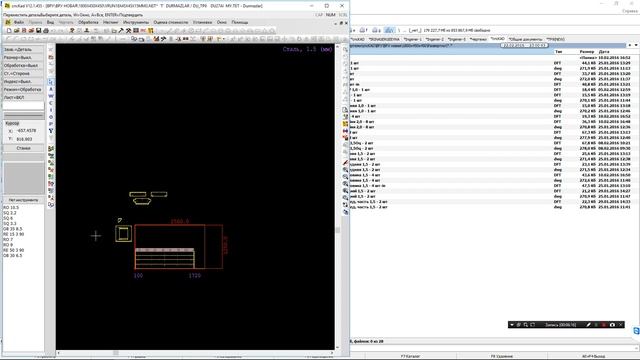Image resolution: width=640 pixels, height=360 pixels.
Task: Select tool SQ 2.2 in tool list
Action: pyautogui.click(x=10, y=213)
